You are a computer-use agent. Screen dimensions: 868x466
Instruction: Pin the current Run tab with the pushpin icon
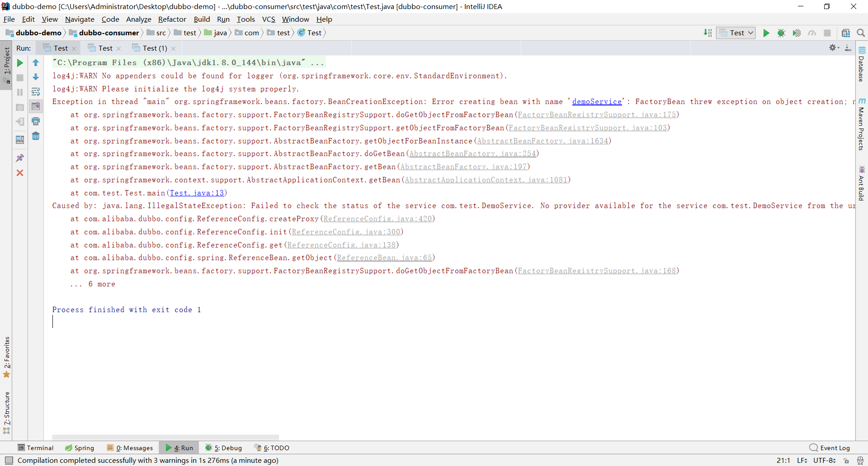pyautogui.click(x=20, y=158)
